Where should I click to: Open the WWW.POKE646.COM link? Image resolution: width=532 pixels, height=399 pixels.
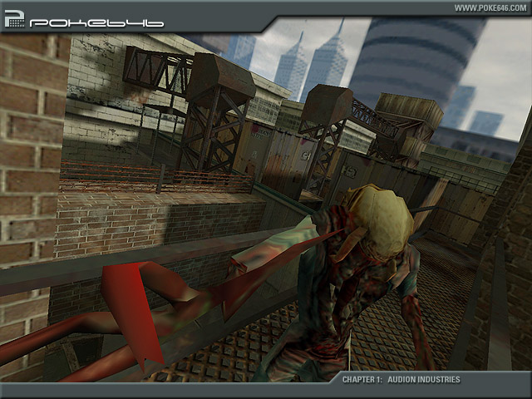click(490, 8)
